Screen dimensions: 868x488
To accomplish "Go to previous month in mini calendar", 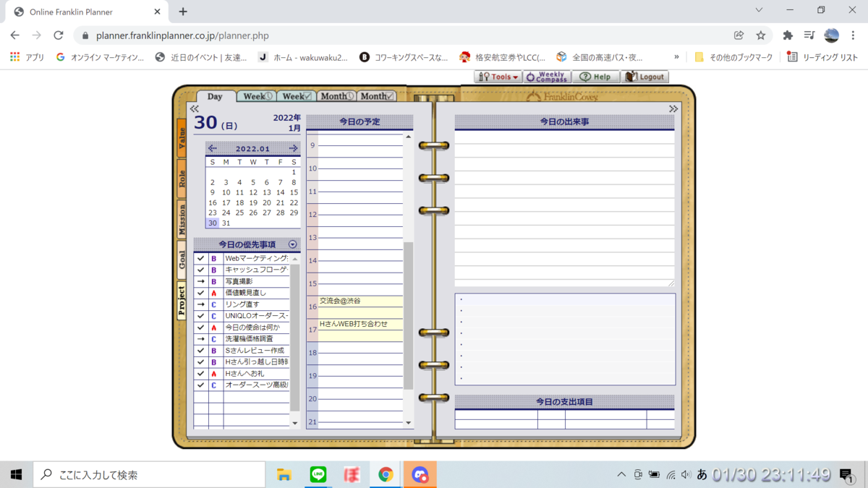I will (x=212, y=148).
